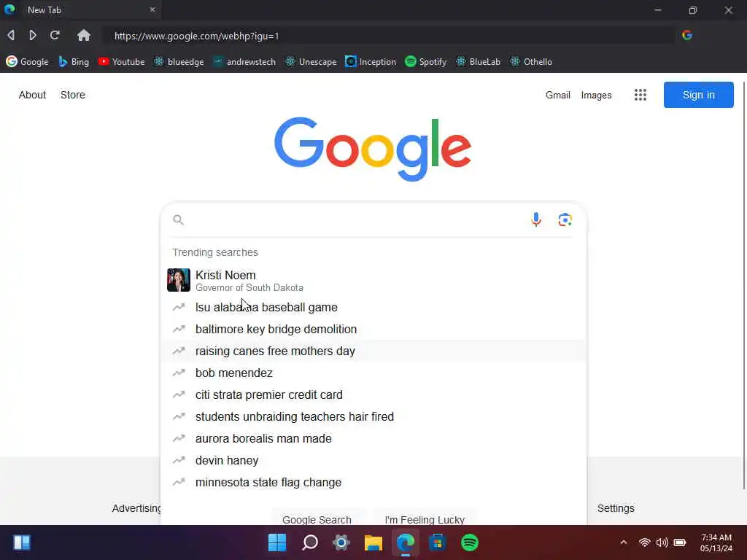The width and height of the screenshot is (747, 560).
Task: Click the Google icon right of address bar
Action: (x=686, y=35)
